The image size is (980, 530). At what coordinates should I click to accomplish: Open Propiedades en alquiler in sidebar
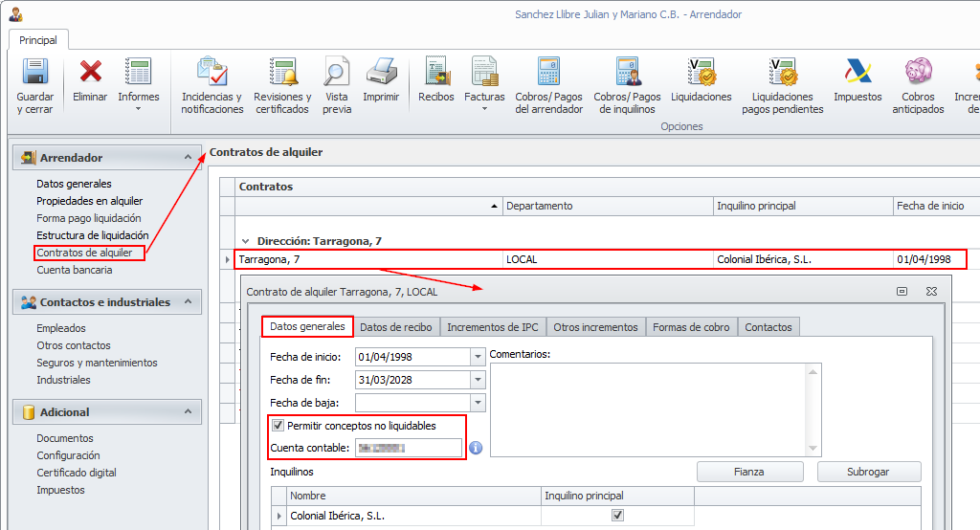[89, 201]
